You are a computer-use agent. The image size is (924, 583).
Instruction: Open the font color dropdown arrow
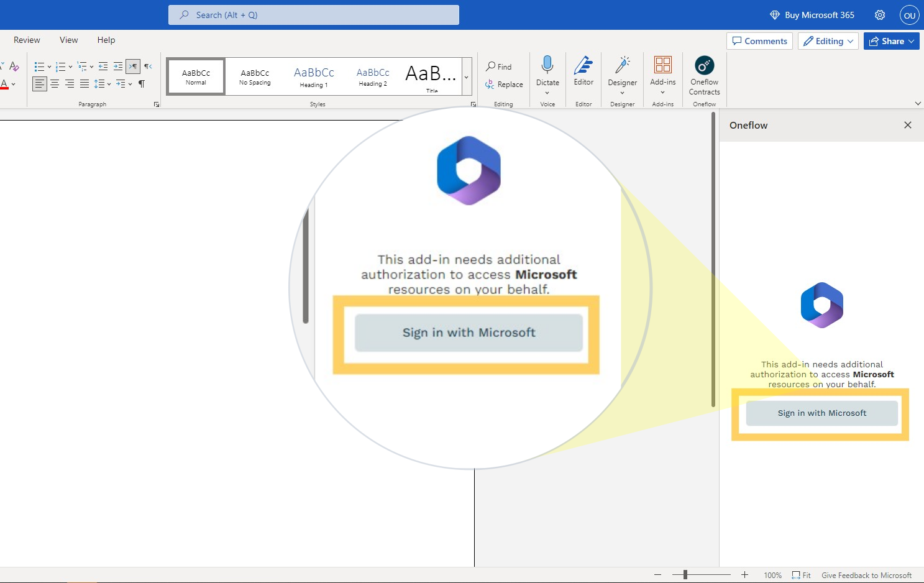coord(14,85)
